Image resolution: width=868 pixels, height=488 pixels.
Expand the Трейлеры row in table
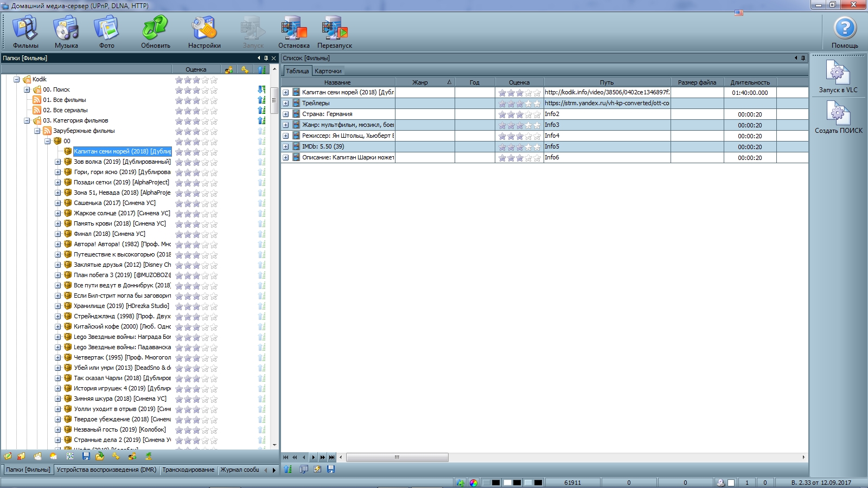tap(286, 103)
